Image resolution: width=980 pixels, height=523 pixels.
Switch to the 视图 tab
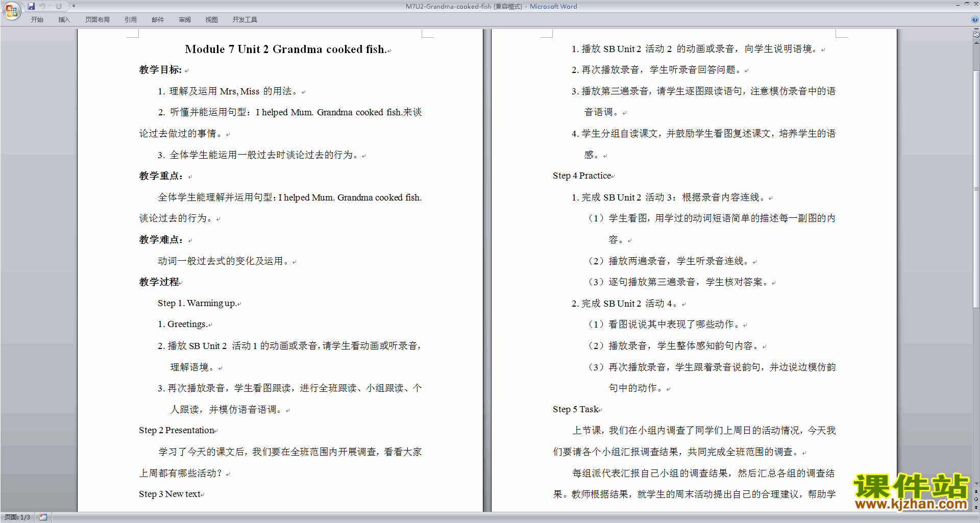click(x=212, y=20)
